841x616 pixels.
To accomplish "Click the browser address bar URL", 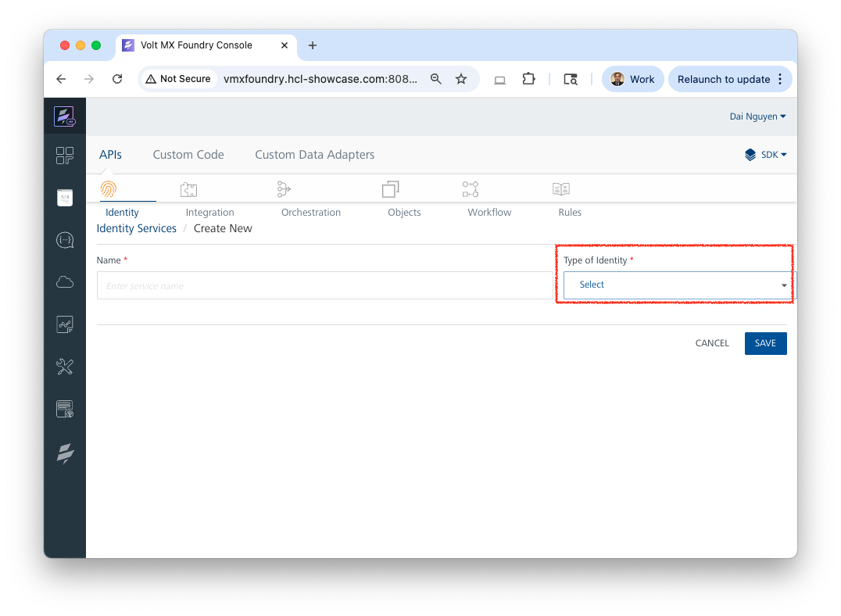I will [320, 79].
